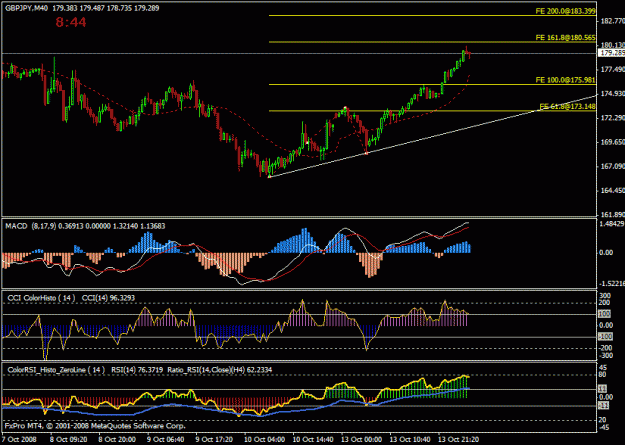Viewport: 625px width, 445px height.
Task: Click the current price tag 179.289 on axis
Action: pyautogui.click(x=612, y=53)
